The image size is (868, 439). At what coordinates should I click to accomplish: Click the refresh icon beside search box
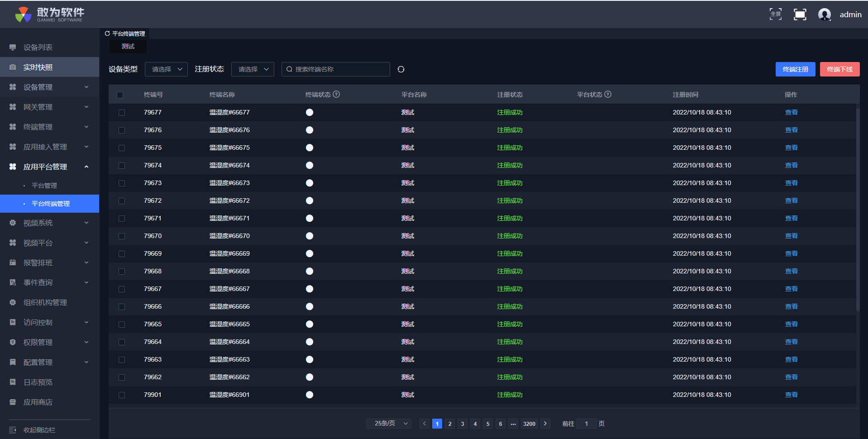[x=401, y=69]
